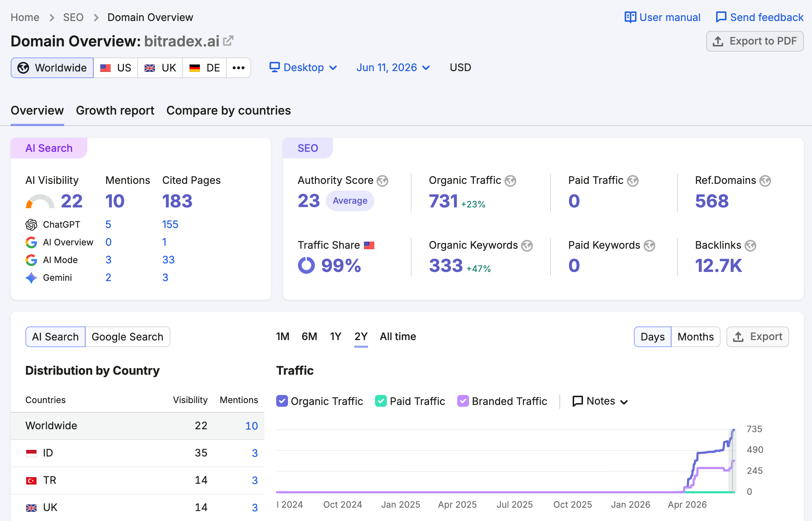Click the UK flag icon in the country selector
The width and height of the screenshot is (812, 521).
(150, 68)
